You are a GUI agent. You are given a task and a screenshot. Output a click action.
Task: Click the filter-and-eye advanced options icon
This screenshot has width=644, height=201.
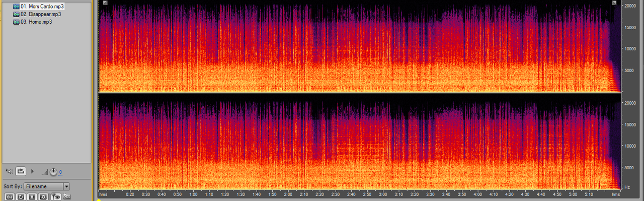point(56,196)
